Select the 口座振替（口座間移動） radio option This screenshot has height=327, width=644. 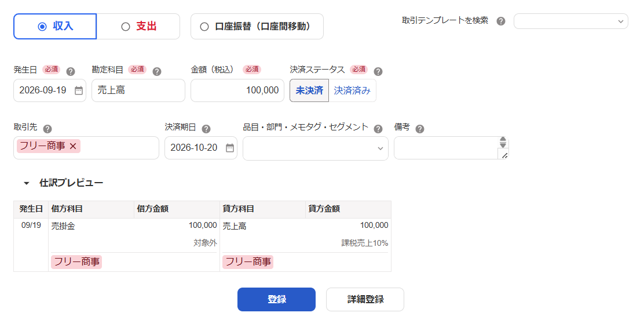257,26
